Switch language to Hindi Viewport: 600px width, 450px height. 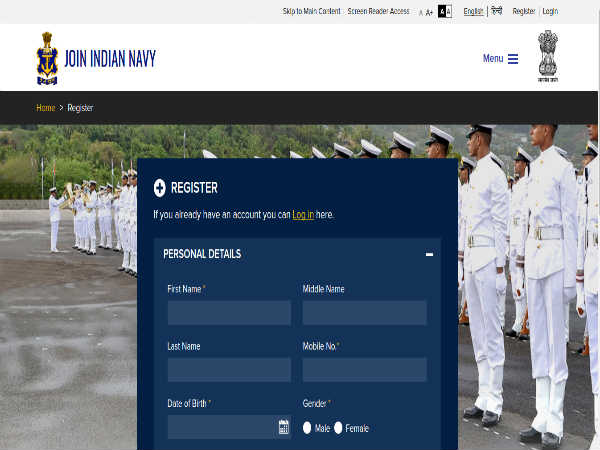(x=497, y=11)
